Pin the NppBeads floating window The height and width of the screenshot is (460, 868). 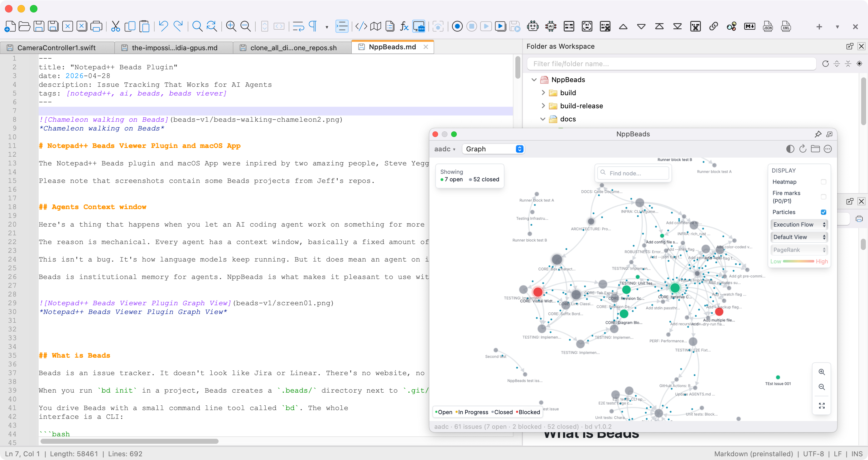(818, 134)
